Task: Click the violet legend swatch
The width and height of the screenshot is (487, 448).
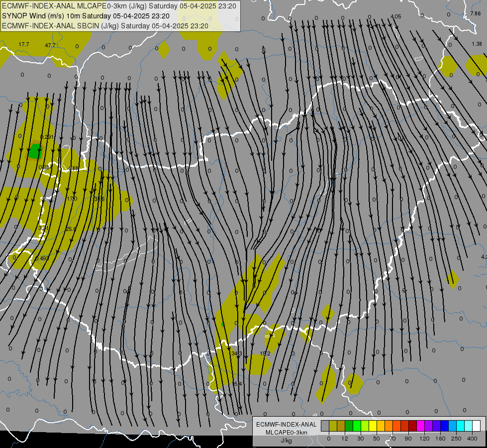Action: point(437,426)
